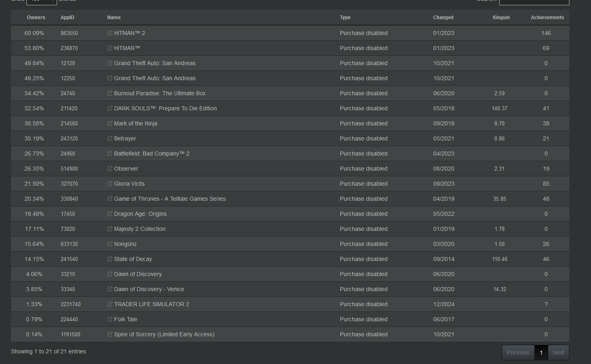The width and height of the screenshot is (591, 364).
Task: Click the external link icon beside Observer
Action: [x=110, y=169]
